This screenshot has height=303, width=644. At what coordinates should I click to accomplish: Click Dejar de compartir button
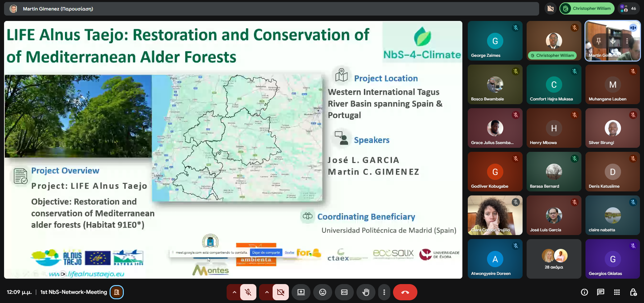266,252
